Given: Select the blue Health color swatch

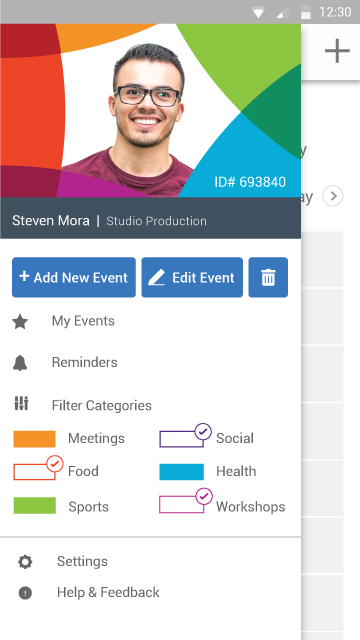Looking at the screenshot, I should coord(182,472).
